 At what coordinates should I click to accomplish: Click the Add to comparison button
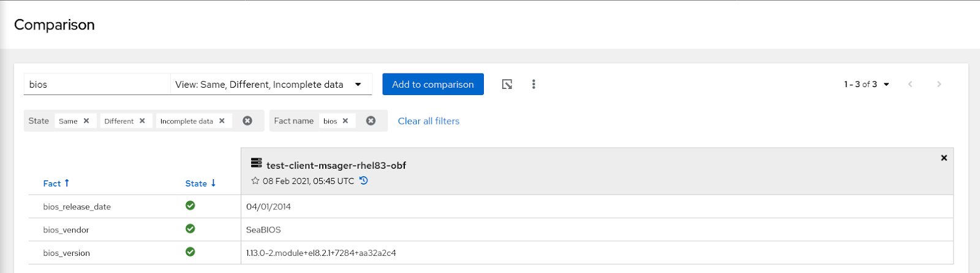[433, 84]
